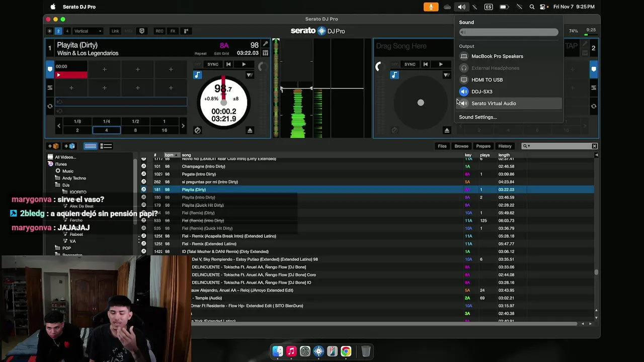644x362 pixels.
Task: Switch to album art list view icon
Action: pyautogui.click(x=106, y=146)
